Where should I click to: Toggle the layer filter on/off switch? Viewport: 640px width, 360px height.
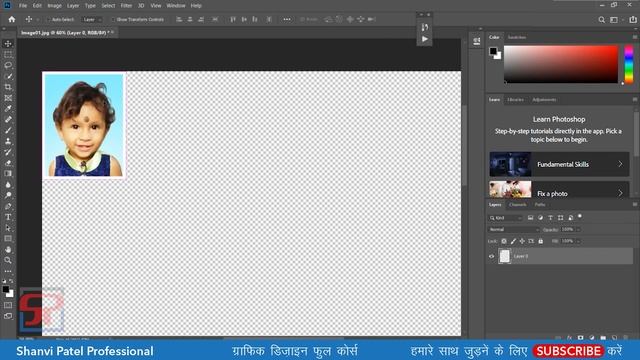click(580, 216)
